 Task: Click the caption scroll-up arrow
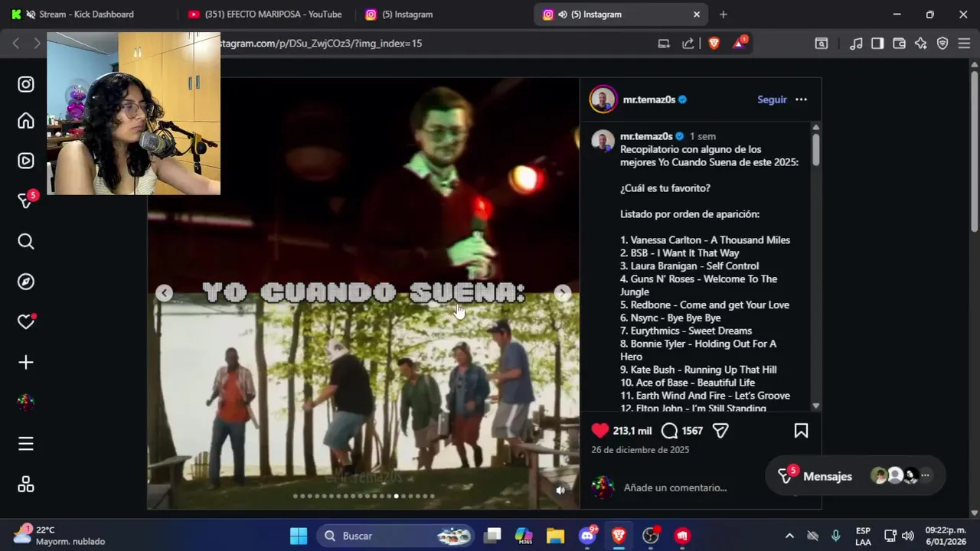click(815, 127)
